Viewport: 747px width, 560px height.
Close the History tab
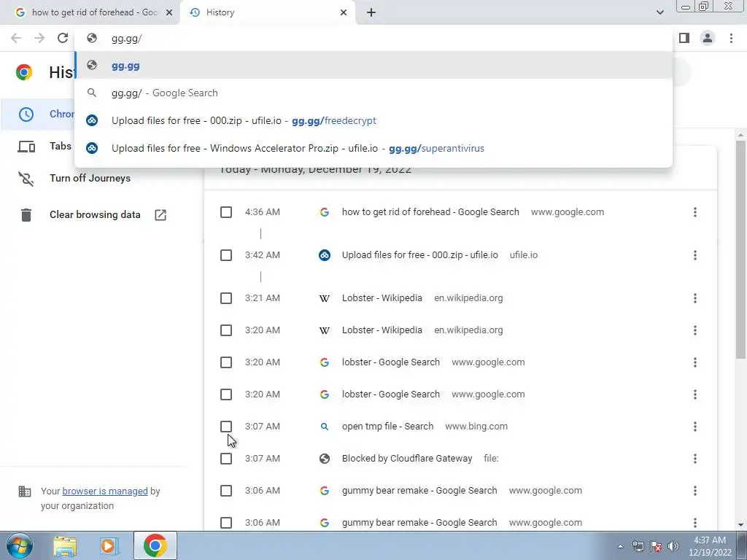pyautogui.click(x=344, y=12)
